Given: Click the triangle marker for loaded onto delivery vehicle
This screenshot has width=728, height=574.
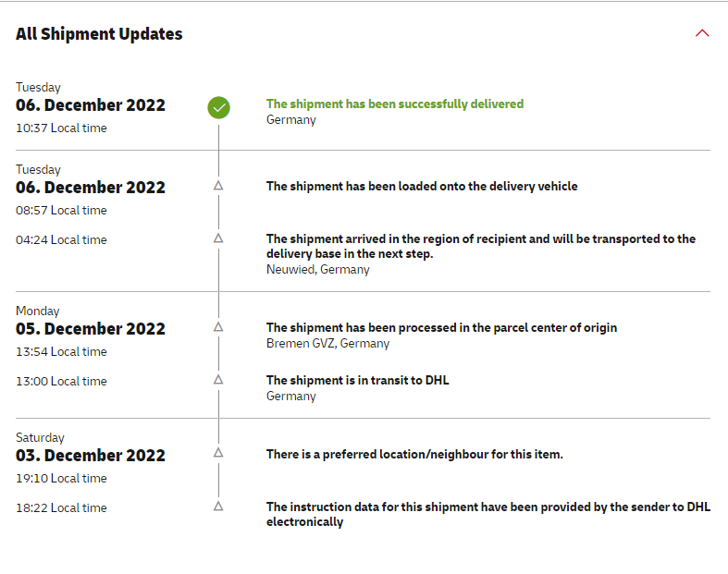Looking at the screenshot, I should coord(218,186).
